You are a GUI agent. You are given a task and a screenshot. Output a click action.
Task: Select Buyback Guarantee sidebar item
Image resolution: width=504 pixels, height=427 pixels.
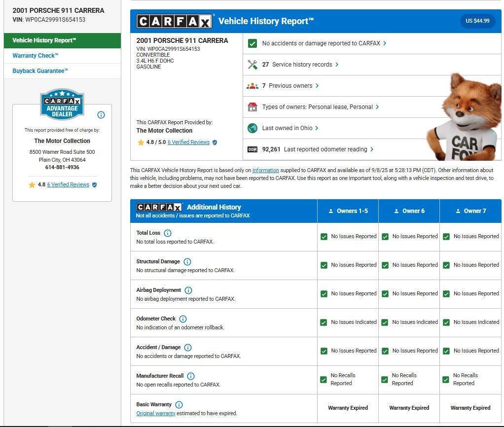(40, 71)
